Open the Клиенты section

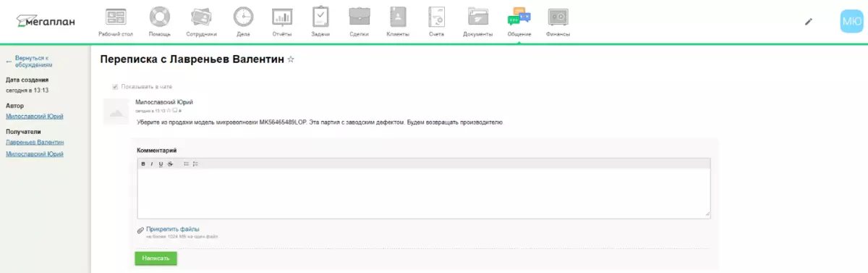[x=398, y=21]
